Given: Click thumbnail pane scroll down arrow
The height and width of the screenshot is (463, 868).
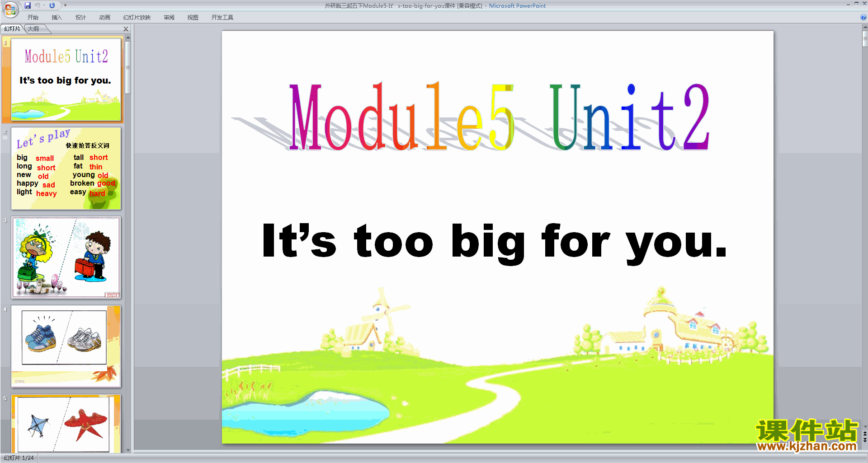Looking at the screenshot, I should (x=128, y=450).
